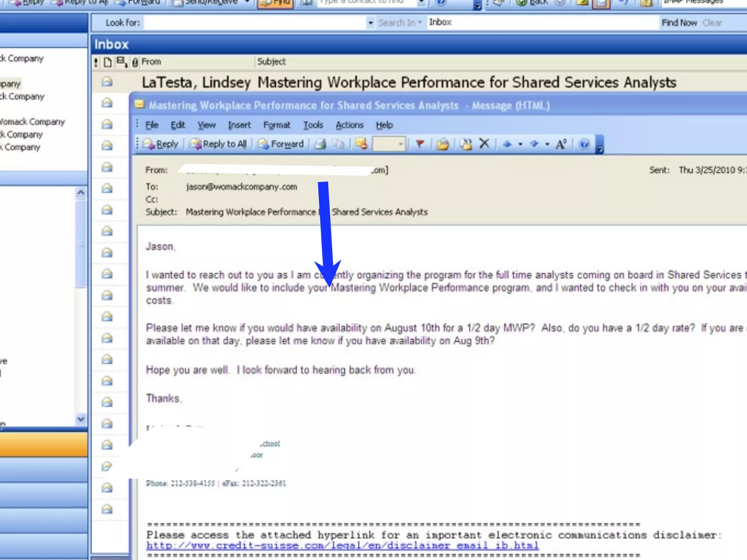Go to the next item with down arrow
747x560 pixels.
point(534,144)
